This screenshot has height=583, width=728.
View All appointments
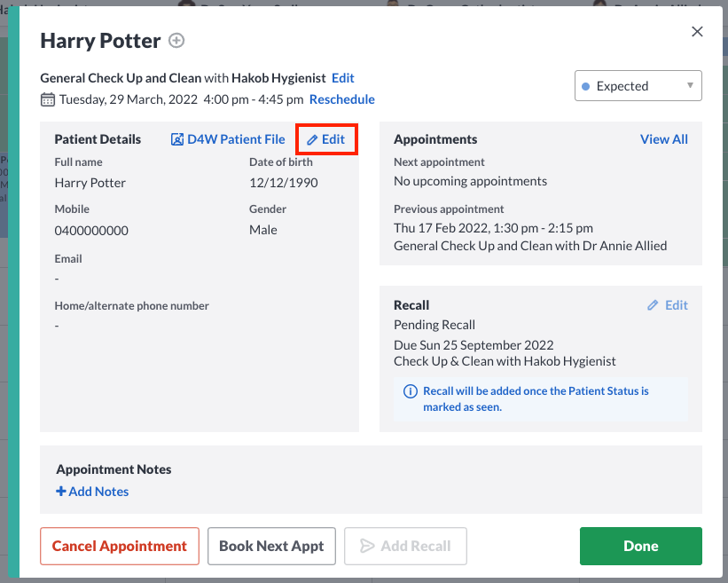tap(664, 139)
